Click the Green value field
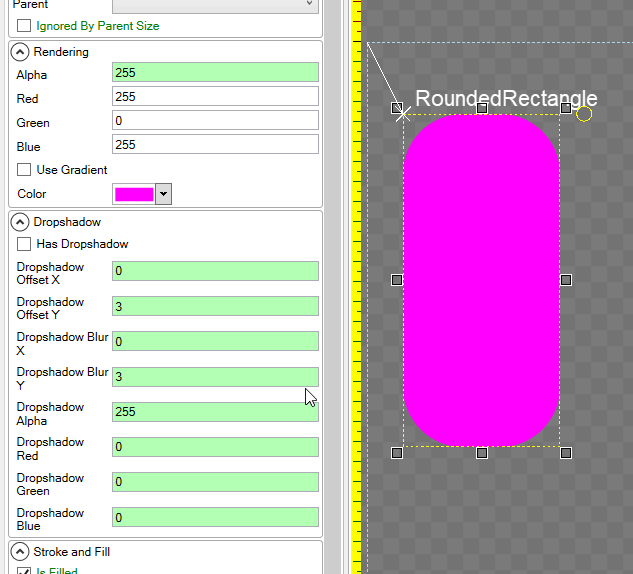Image resolution: width=633 pixels, height=574 pixels. 216,120
